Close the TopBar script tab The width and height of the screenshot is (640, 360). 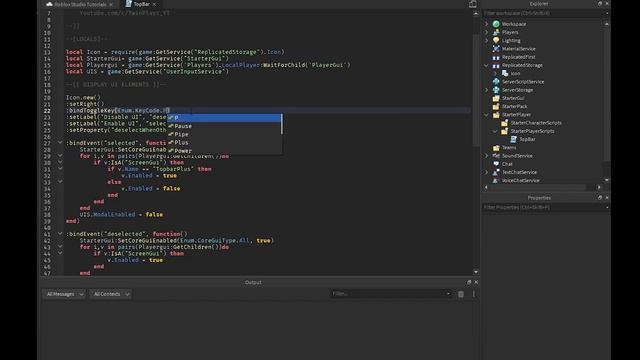pyautogui.click(x=154, y=4)
